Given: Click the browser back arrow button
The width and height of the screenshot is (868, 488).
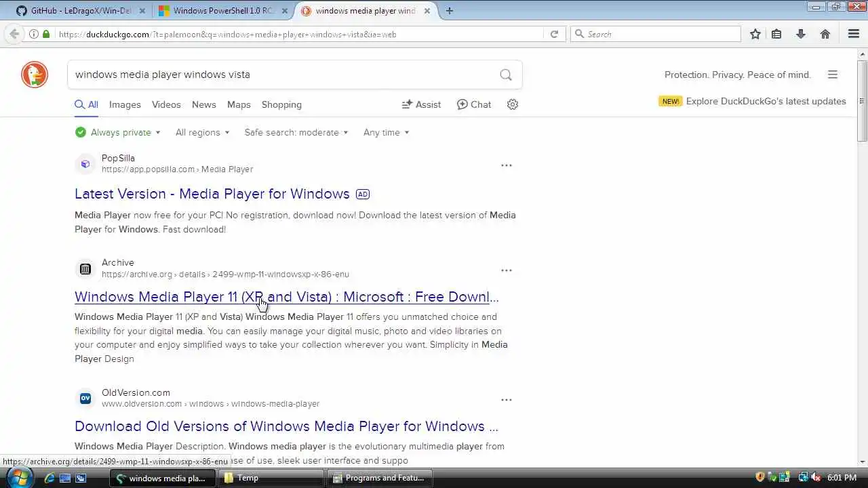Looking at the screenshot, I should point(14,34).
